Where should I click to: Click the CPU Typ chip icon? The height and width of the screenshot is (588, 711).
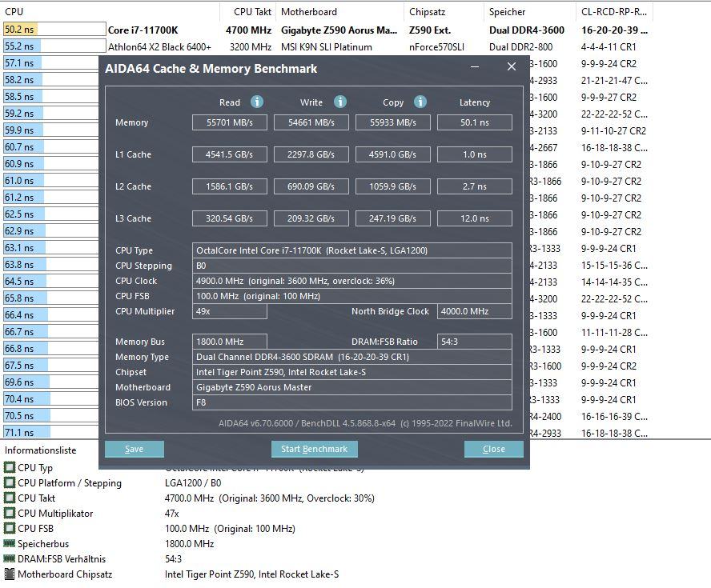(9, 467)
